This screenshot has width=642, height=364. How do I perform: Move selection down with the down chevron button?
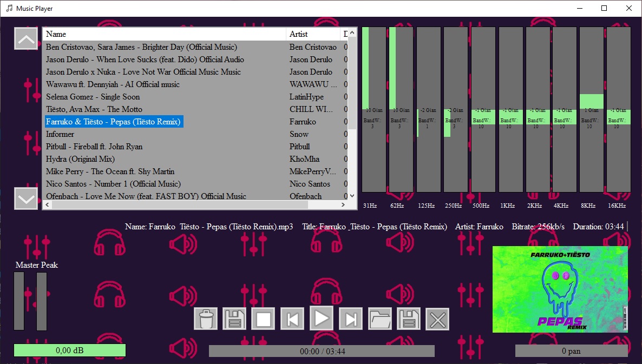tap(26, 199)
